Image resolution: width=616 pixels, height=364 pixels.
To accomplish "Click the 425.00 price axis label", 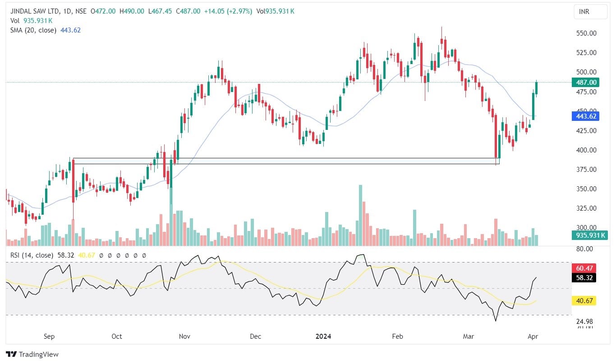I will [587, 131].
